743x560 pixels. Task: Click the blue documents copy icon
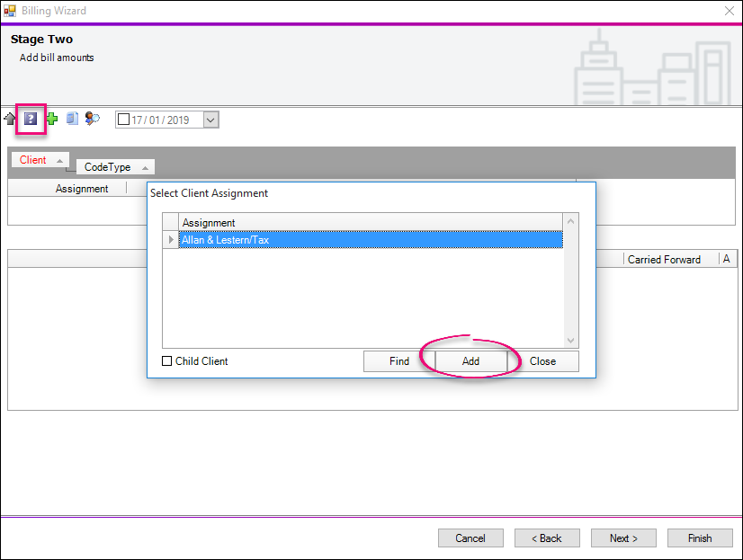(72, 119)
